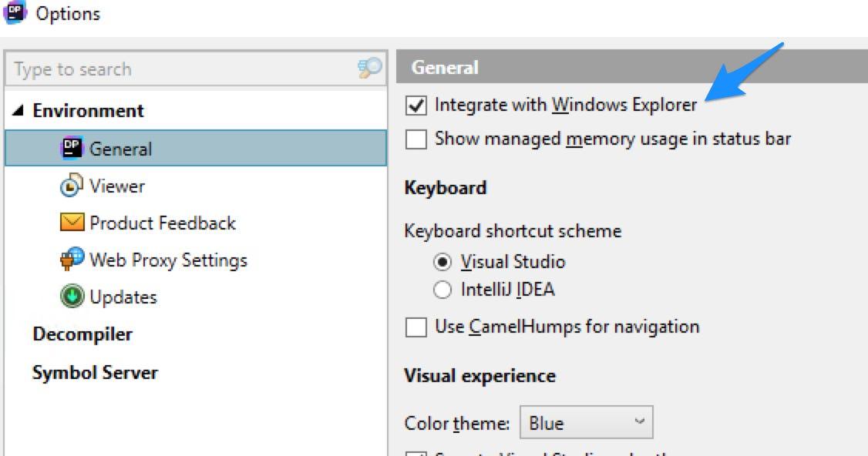The width and height of the screenshot is (868, 456).
Task: Open the Color theme dropdown
Action: pyautogui.click(x=579, y=422)
